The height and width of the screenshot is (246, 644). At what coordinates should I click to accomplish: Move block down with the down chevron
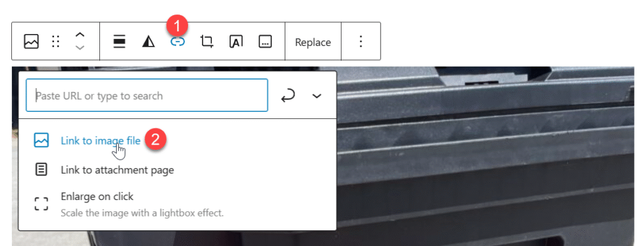click(80, 48)
